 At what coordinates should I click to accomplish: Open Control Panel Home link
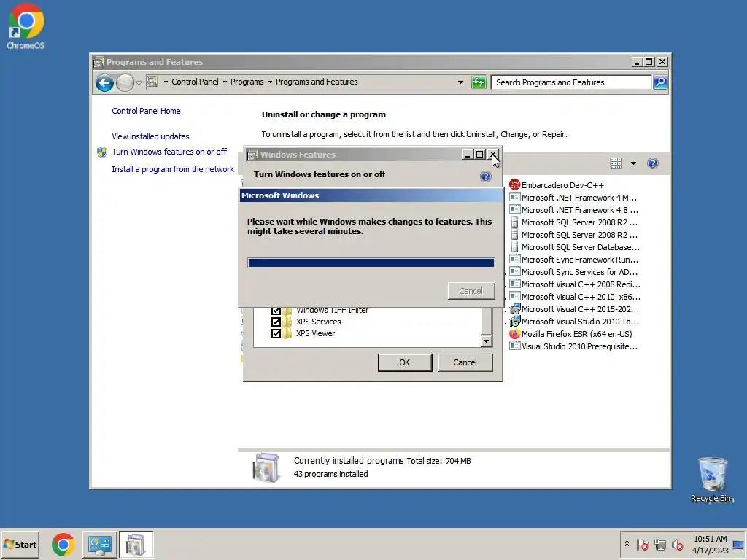[146, 111]
